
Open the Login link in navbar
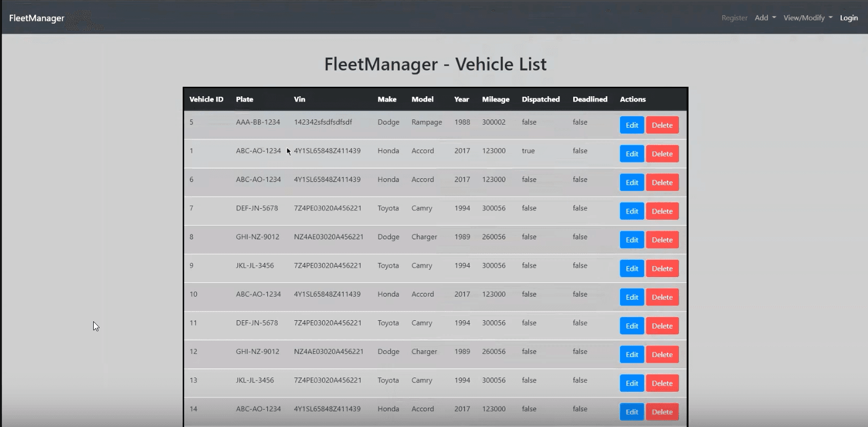click(x=849, y=18)
